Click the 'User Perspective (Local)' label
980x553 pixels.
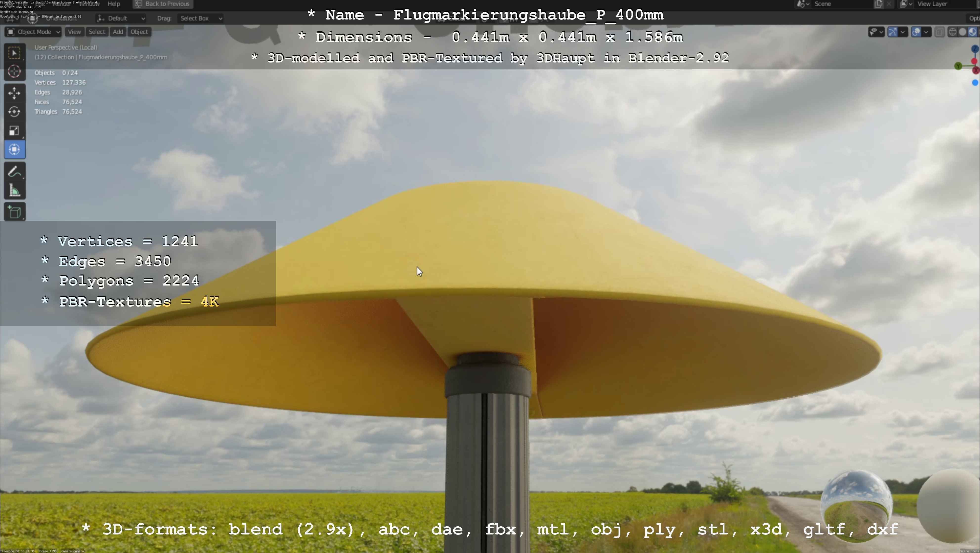pyautogui.click(x=66, y=47)
